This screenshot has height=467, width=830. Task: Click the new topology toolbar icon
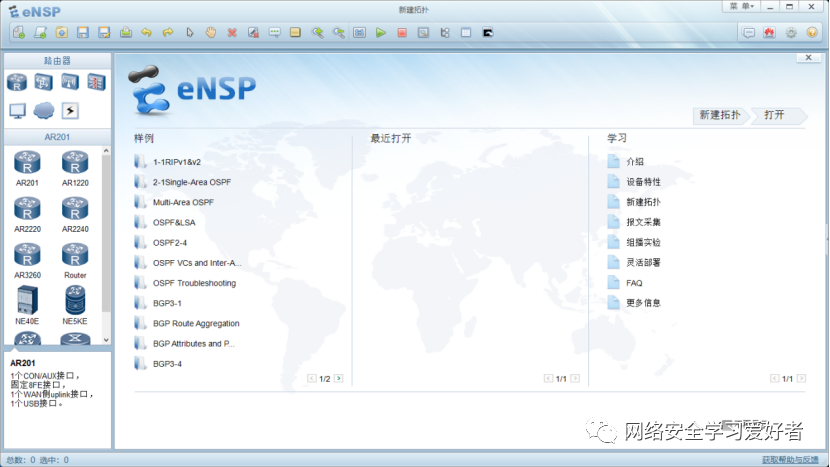point(19,33)
